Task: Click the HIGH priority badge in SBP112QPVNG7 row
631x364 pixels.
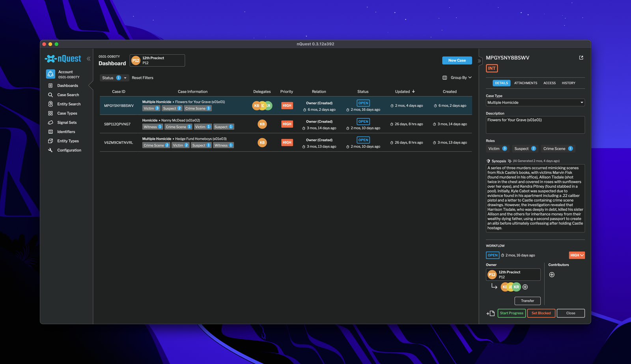Action: (287, 124)
